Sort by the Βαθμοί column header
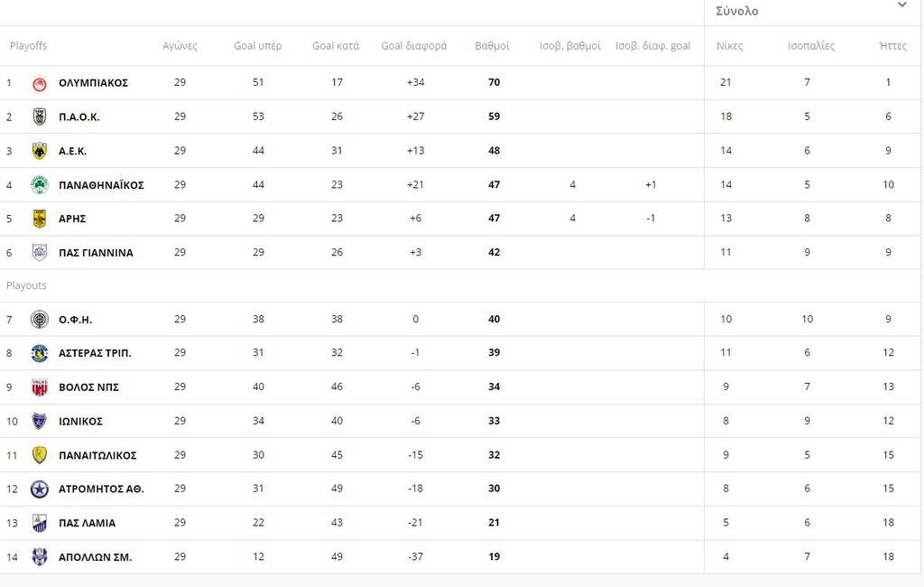 (x=492, y=46)
